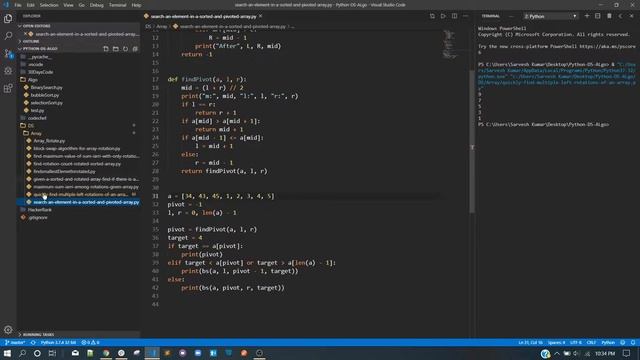
Task: Click New Folder icon in explorer header
Action: point(116,49)
